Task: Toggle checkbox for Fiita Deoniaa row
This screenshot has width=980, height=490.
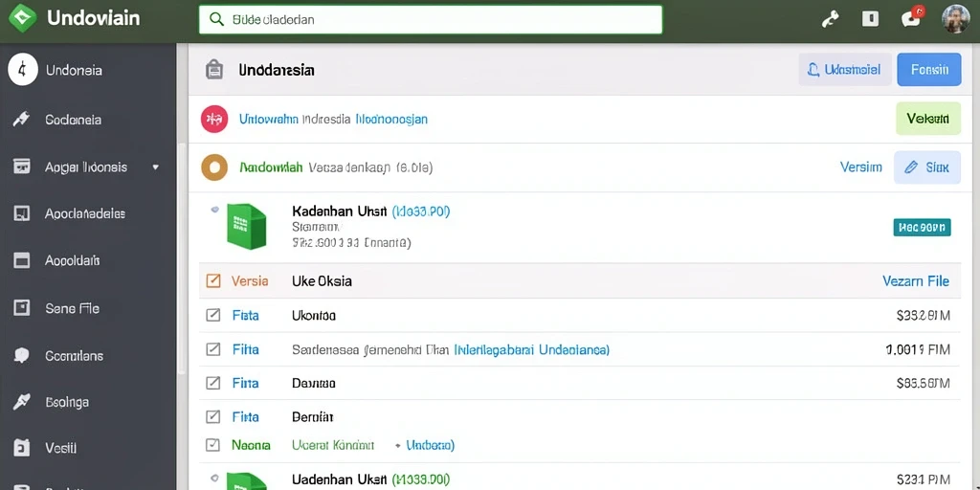Action: [x=213, y=383]
